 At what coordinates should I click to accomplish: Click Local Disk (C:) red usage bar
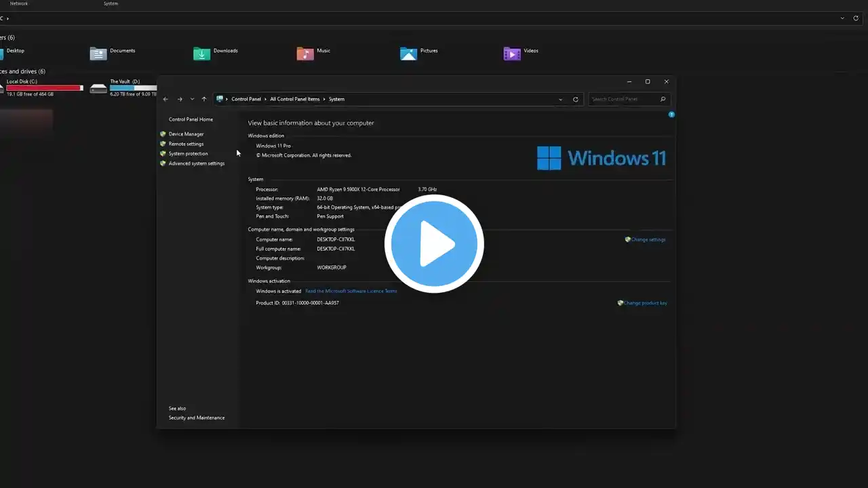click(45, 88)
